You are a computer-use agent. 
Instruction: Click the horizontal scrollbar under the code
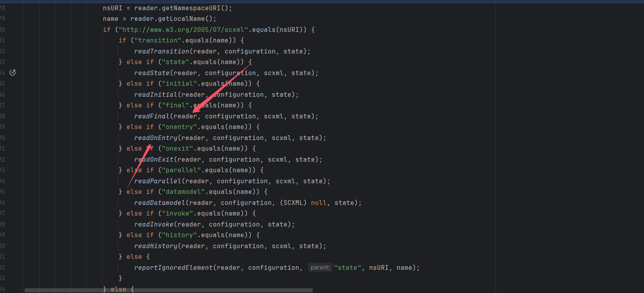[168, 290]
